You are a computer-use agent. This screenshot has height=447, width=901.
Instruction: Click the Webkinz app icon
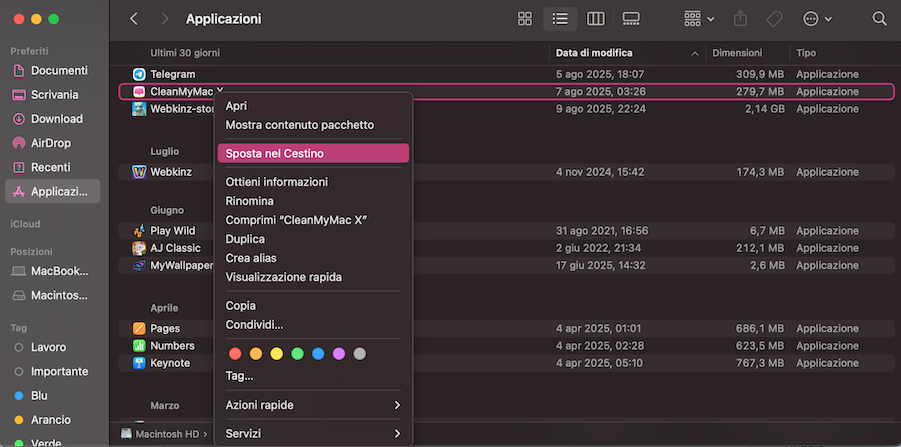(139, 172)
